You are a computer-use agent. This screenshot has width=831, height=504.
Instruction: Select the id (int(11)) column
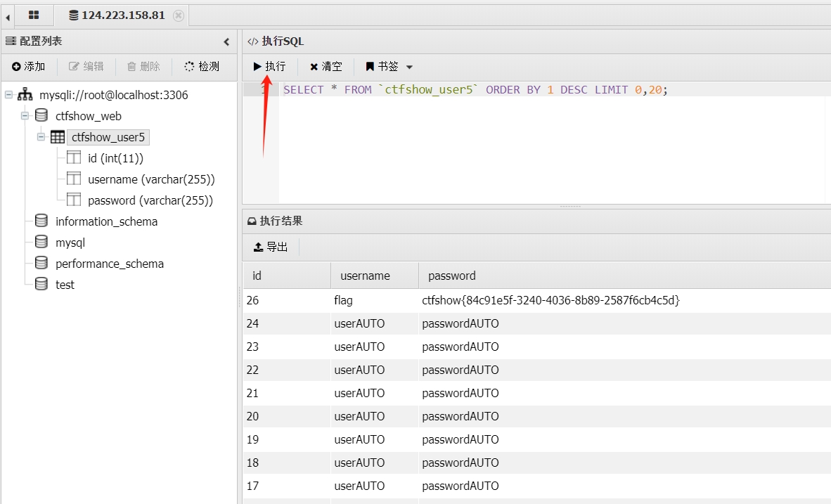[x=115, y=158]
